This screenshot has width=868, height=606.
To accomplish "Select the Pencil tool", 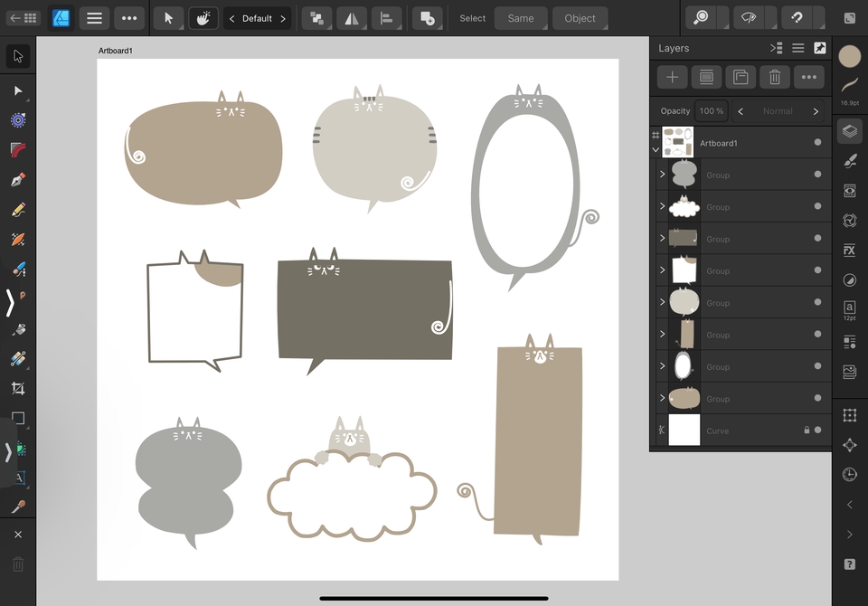I will point(18,210).
